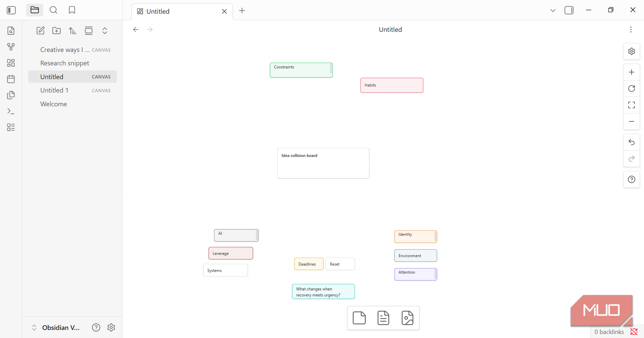Select the Untitled 1 canvas file

tap(72, 90)
